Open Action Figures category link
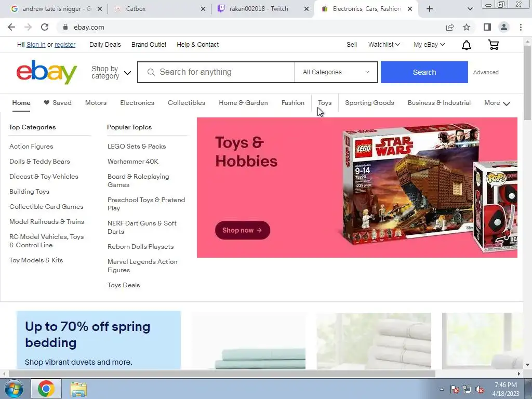Screen dimensions: 532x399 31,147
